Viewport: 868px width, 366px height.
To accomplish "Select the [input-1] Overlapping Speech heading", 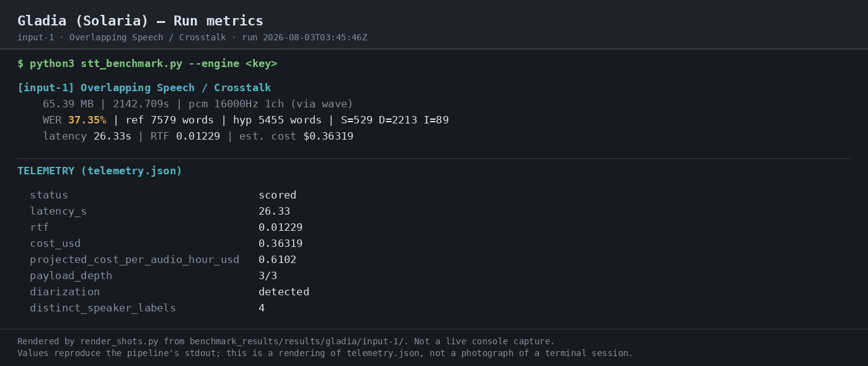I will [144, 88].
